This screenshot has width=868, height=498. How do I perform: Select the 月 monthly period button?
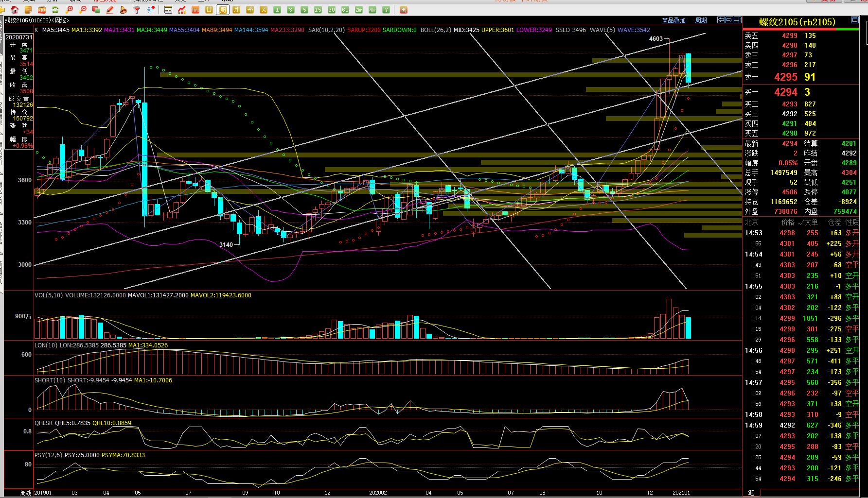236,10
